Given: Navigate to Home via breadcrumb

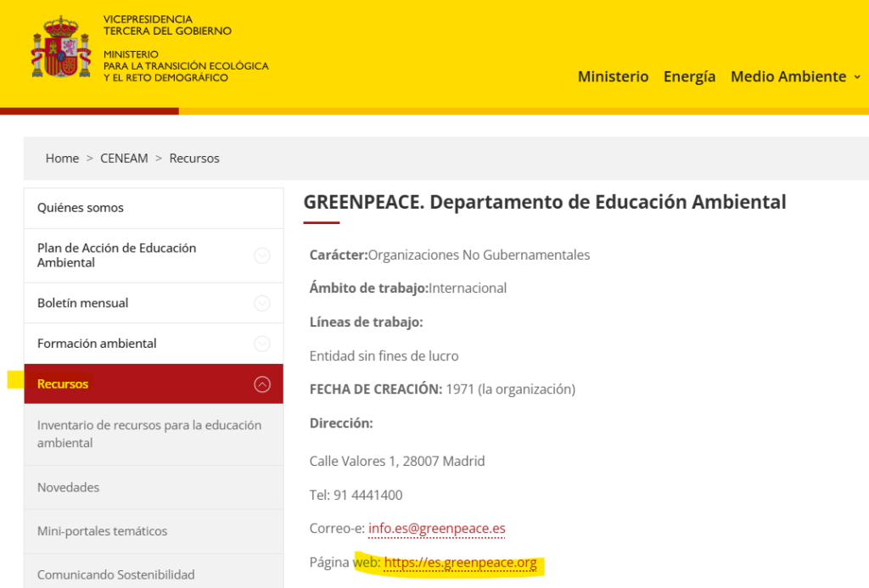Looking at the screenshot, I should [62, 158].
